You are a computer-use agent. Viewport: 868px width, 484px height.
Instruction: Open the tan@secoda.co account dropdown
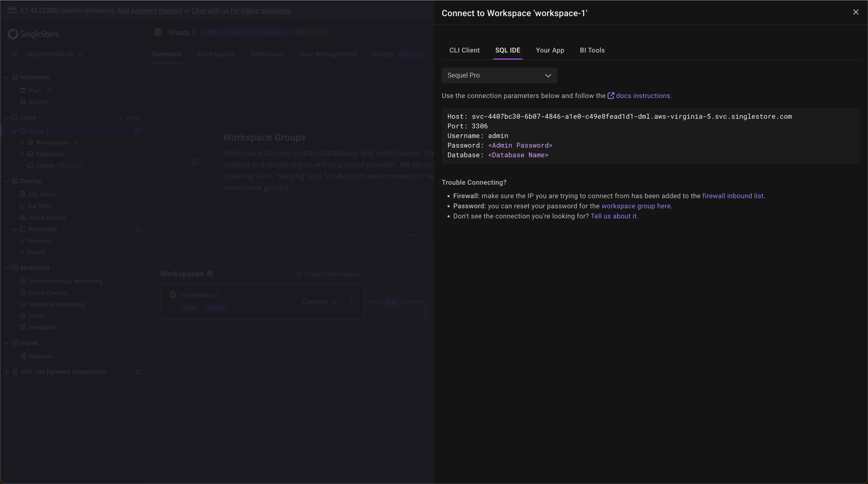pos(54,54)
